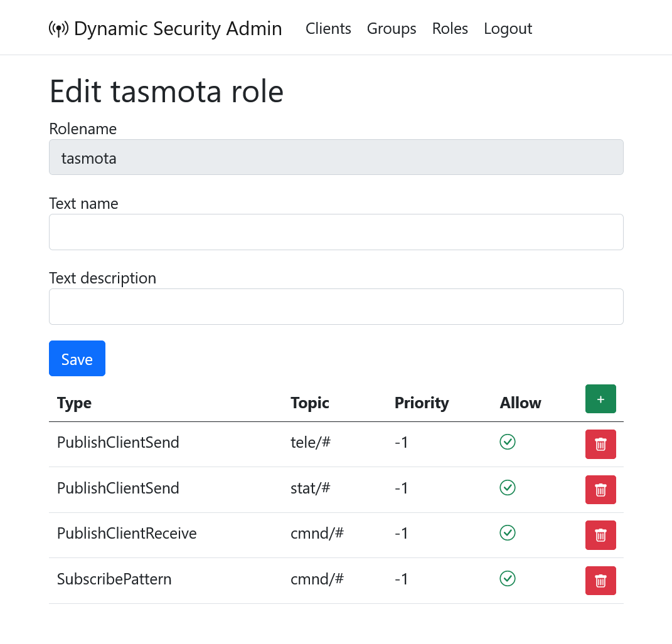
Task: Click priority -1 in PublishClientReceive row
Action: coord(401,534)
